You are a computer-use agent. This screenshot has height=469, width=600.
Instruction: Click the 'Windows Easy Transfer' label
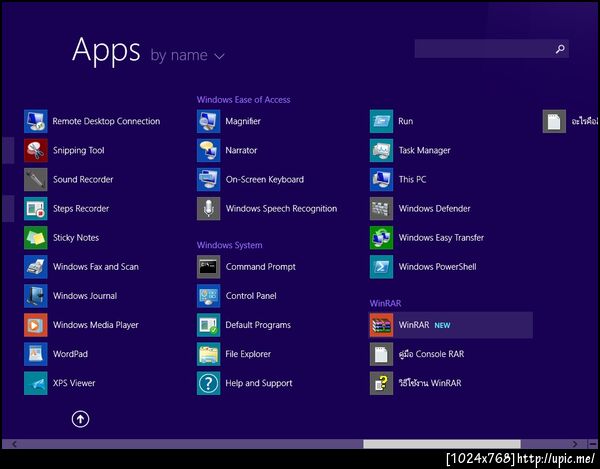[441, 238]
